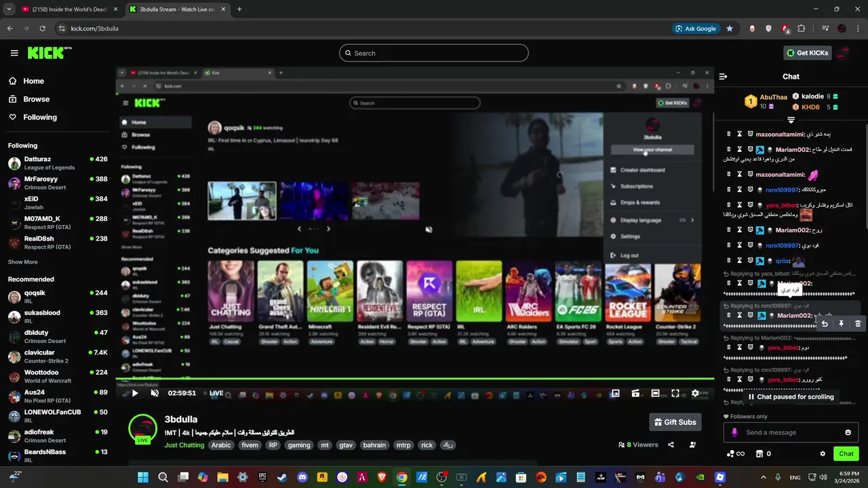This screenshot has height=488, width=868.
Task: Select the 3bdulla Stream browser tab
Action: click(x=178, y=9)
